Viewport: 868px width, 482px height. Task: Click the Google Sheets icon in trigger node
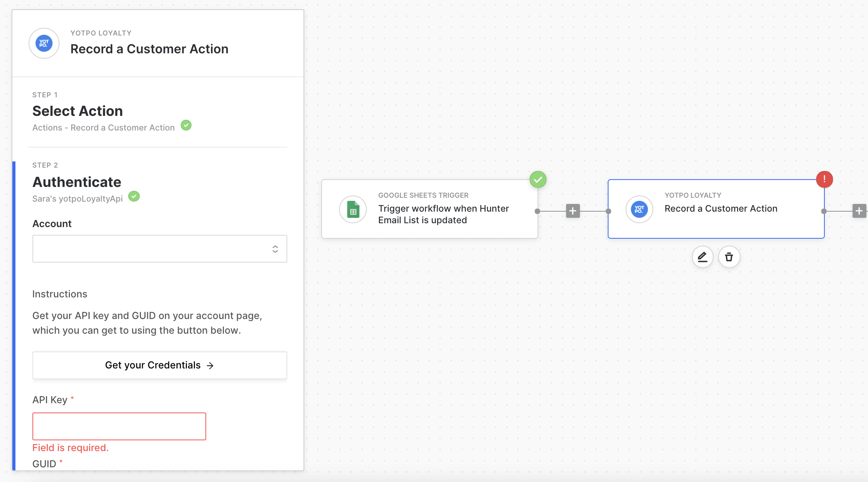(x=353, y=209)
